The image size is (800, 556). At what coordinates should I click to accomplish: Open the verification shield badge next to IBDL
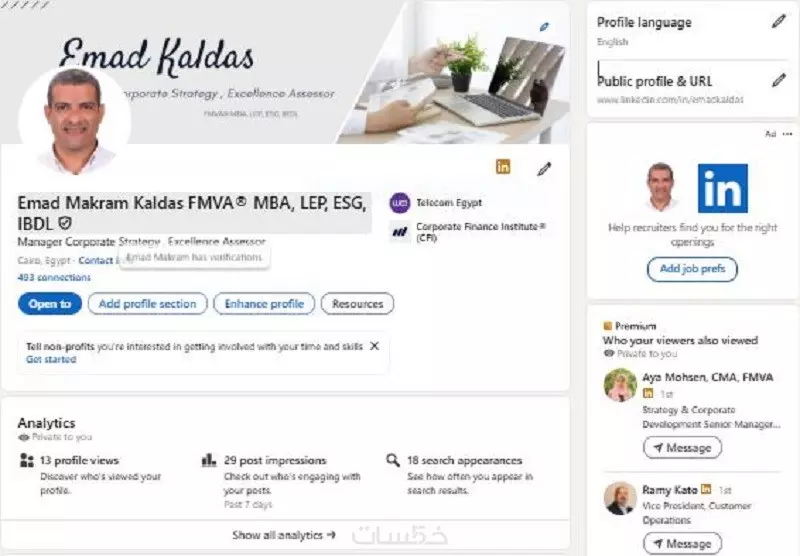pyautogui.click(x=65, y=223)
